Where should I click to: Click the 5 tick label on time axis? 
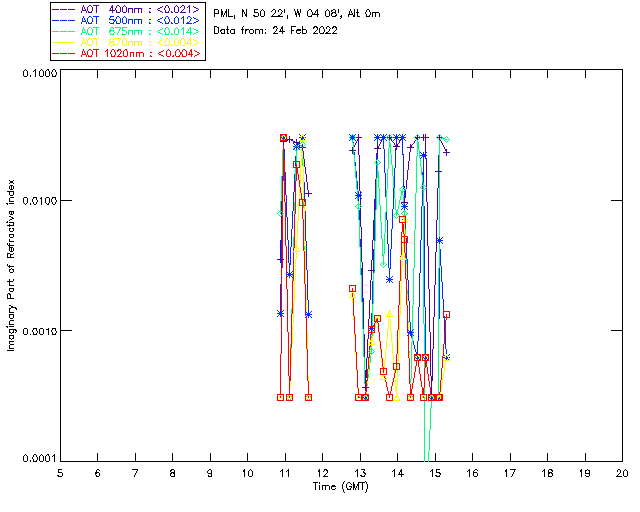coord(60,473)
